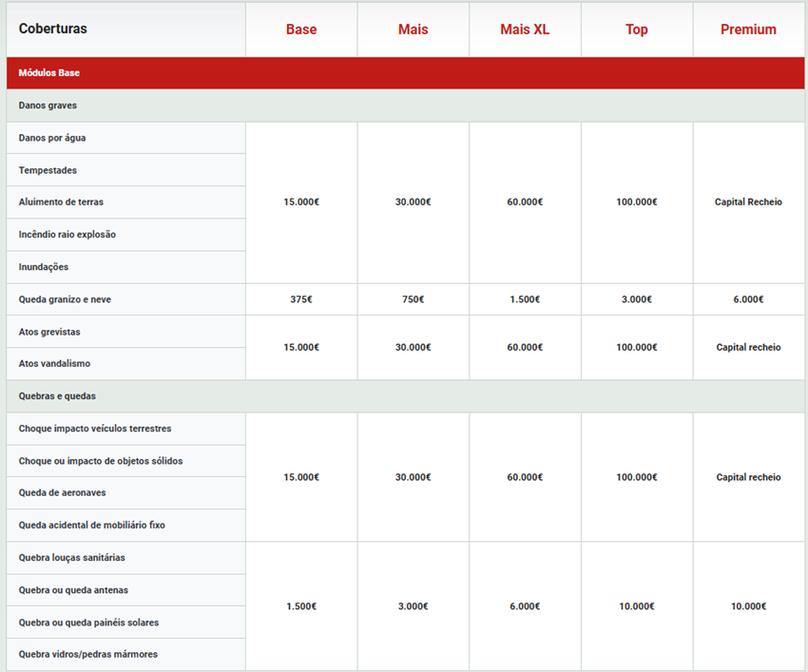
Task: Select the Top plan column header
Action: point(637,29)
